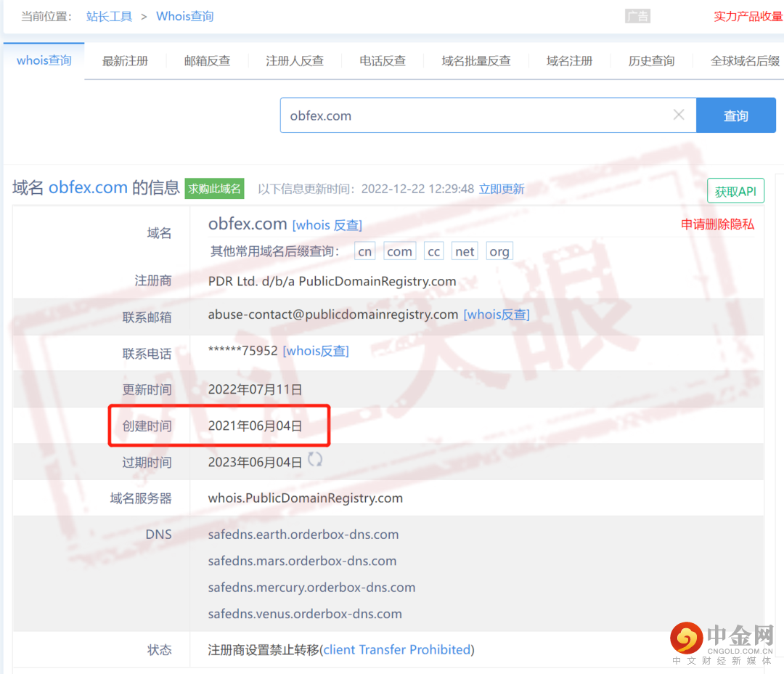Open [whois反查] link next to phone number
784x674 pixels.
pyautogui.click(x=316, y=351)
